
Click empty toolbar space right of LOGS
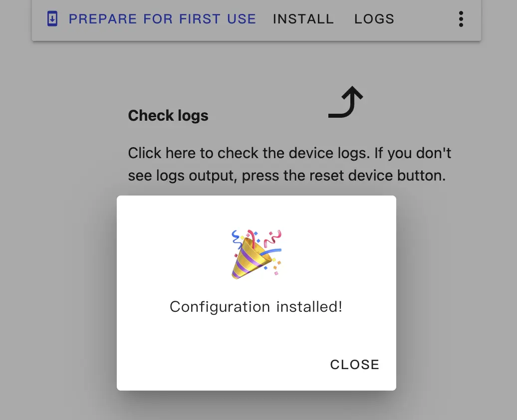coord(424,19)
